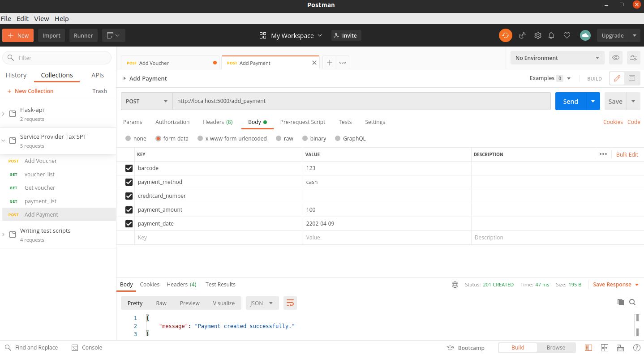This screenshot has width=644, height=354.
Task: Uncheck the payment_date row checkbox
Action: (x=129, y=224)
